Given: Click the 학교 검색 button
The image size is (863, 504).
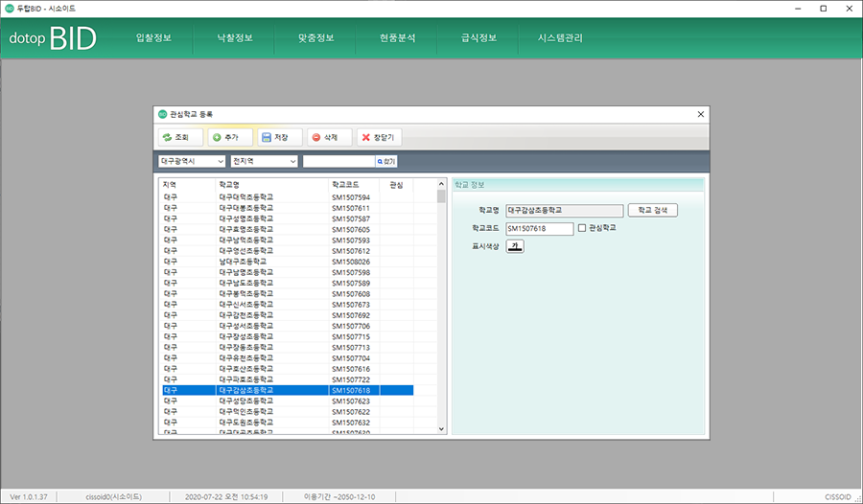Looking at the screenshot, I should tap(652, 210).
